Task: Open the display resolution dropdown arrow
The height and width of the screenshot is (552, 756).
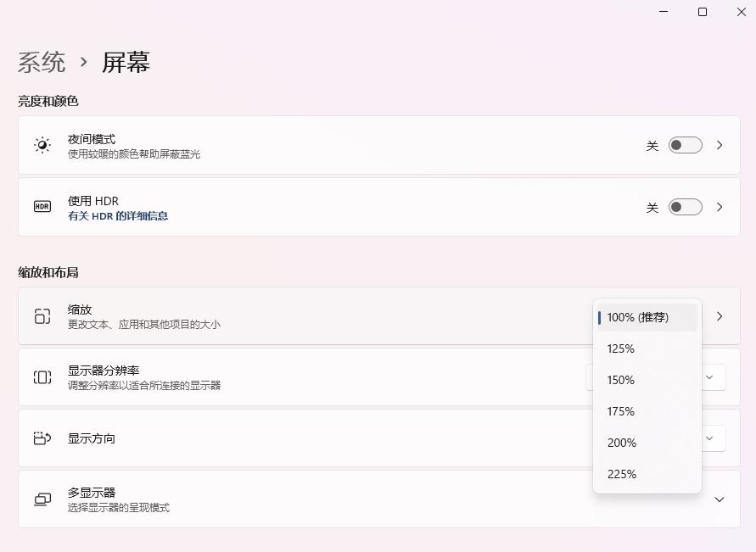Action: [x=710, y=377]
